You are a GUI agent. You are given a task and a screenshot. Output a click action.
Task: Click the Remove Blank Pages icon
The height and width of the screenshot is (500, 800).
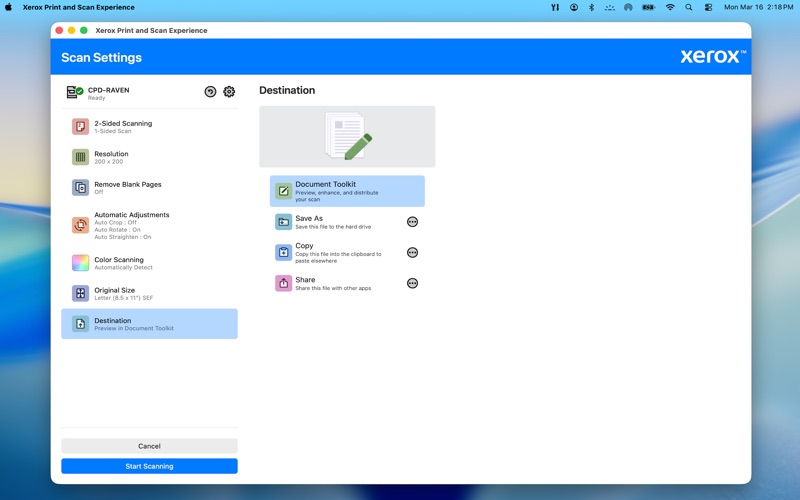[81, 188]
